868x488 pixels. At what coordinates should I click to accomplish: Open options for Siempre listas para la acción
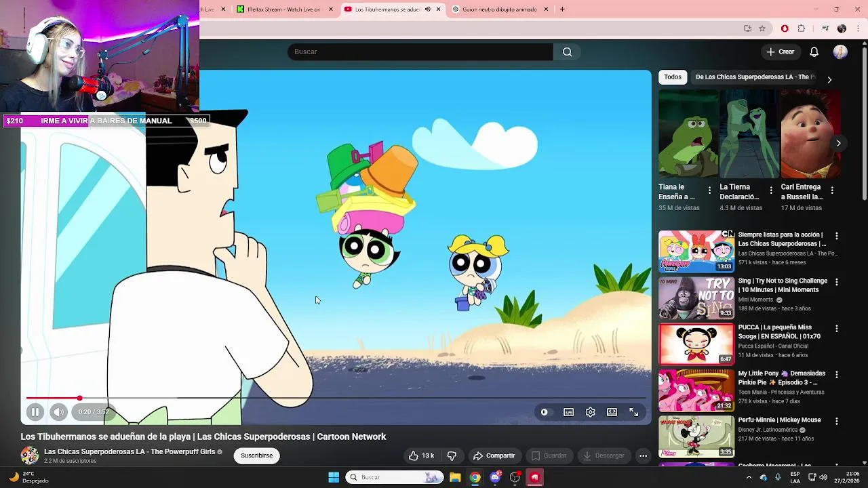836,236
